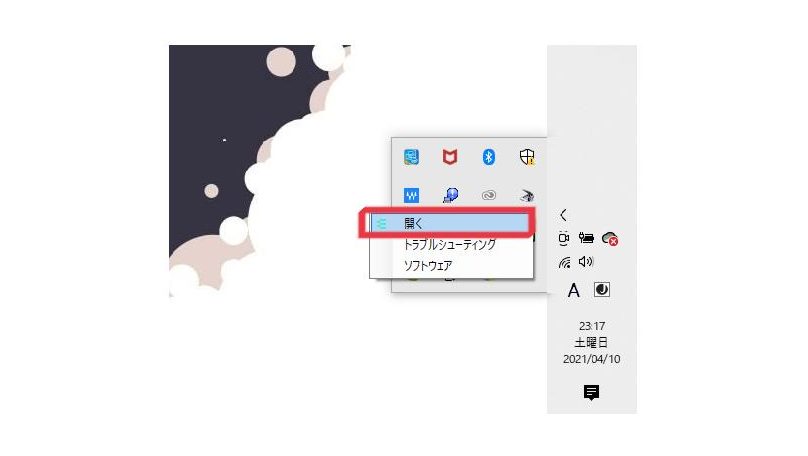Open OneDrive cloud icon with red error

610,239
